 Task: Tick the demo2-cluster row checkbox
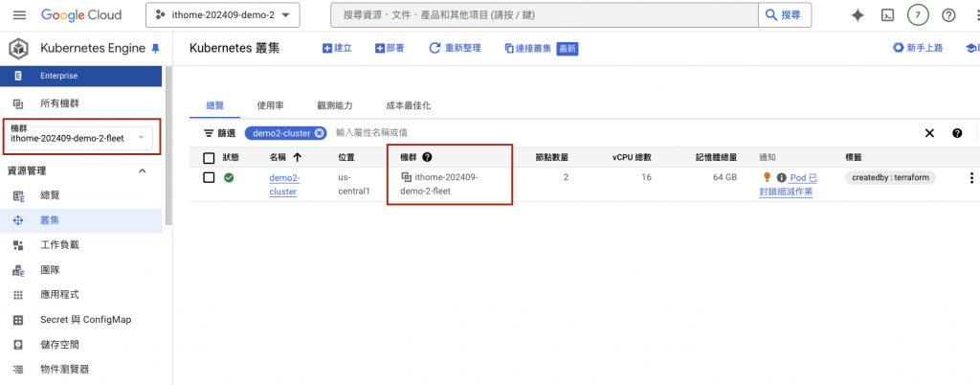[209, 177]
